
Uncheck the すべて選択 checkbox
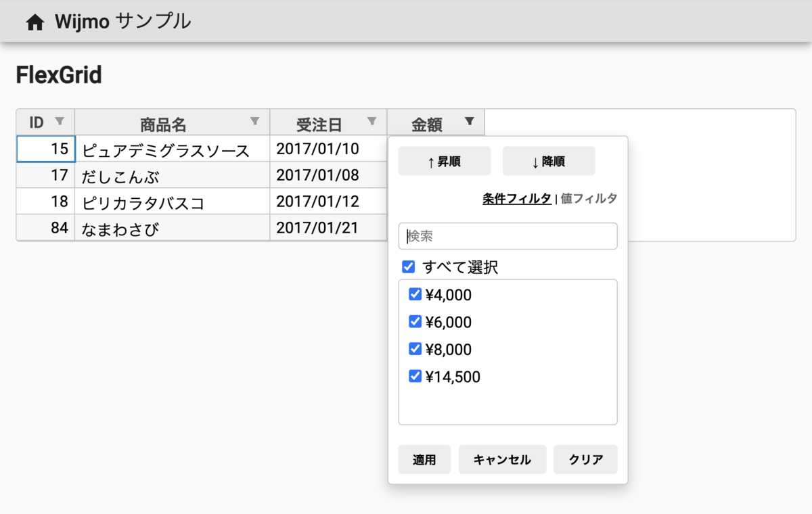408,266
